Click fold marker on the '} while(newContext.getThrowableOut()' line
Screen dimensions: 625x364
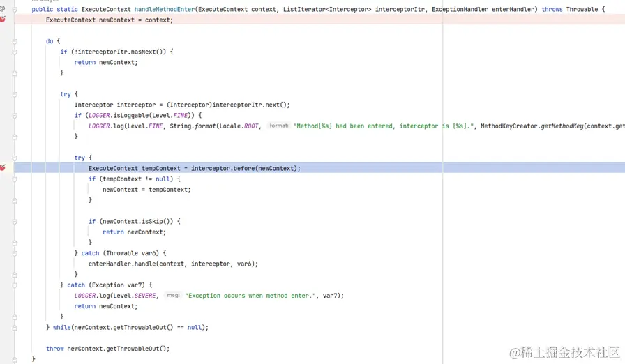click(x=15, y=327)
